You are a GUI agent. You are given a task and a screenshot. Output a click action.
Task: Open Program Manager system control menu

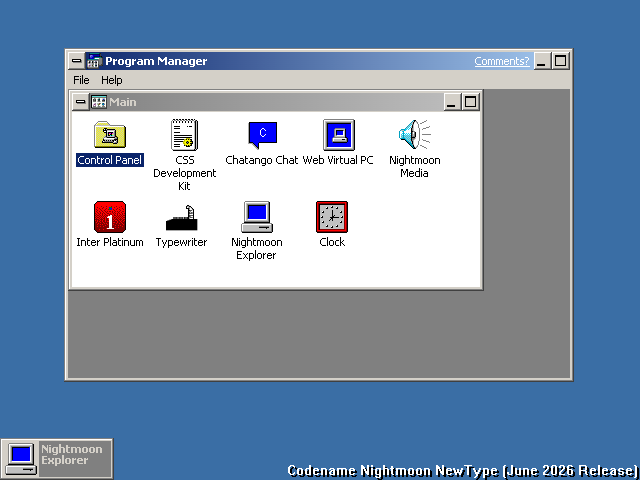pos(76,61)
